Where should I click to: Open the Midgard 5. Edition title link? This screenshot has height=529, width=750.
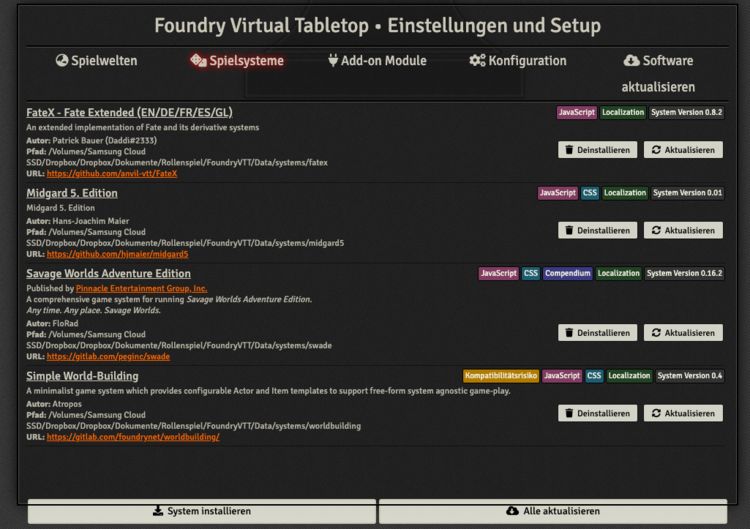coord(72,193)
